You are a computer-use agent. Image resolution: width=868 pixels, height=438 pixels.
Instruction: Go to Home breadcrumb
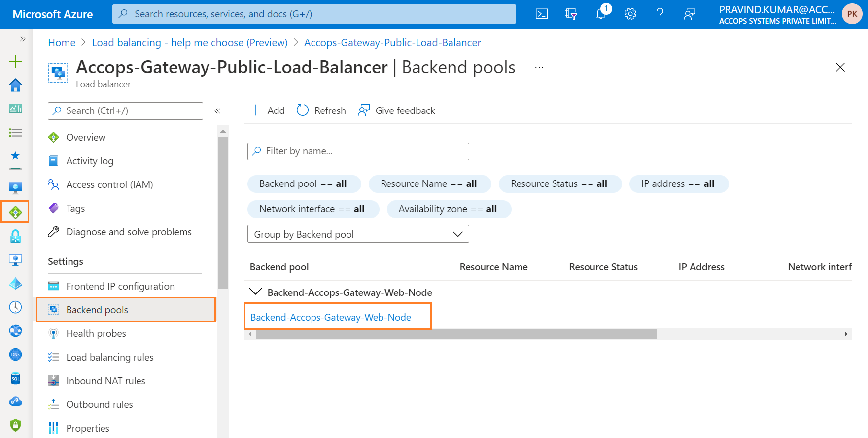tap(62, 43)
